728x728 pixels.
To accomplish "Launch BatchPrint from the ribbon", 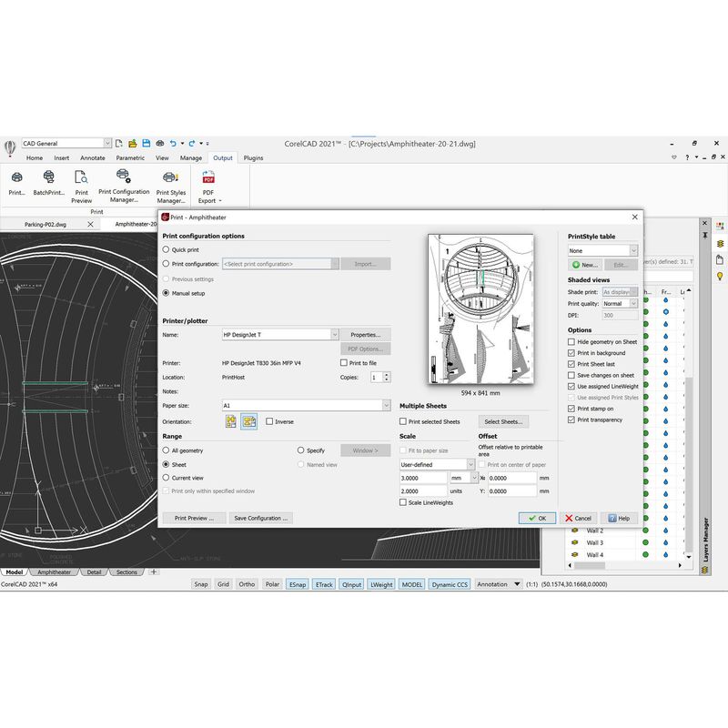I will [x=49, y=183].
